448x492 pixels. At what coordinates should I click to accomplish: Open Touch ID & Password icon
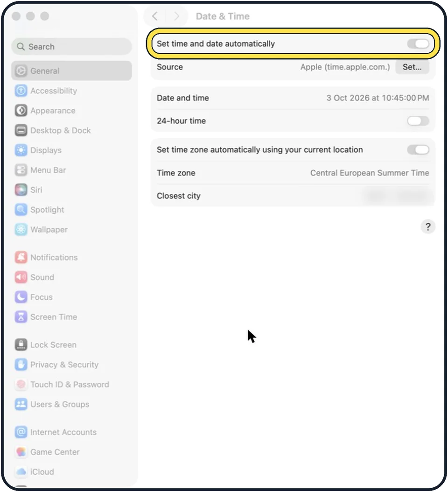21,384
